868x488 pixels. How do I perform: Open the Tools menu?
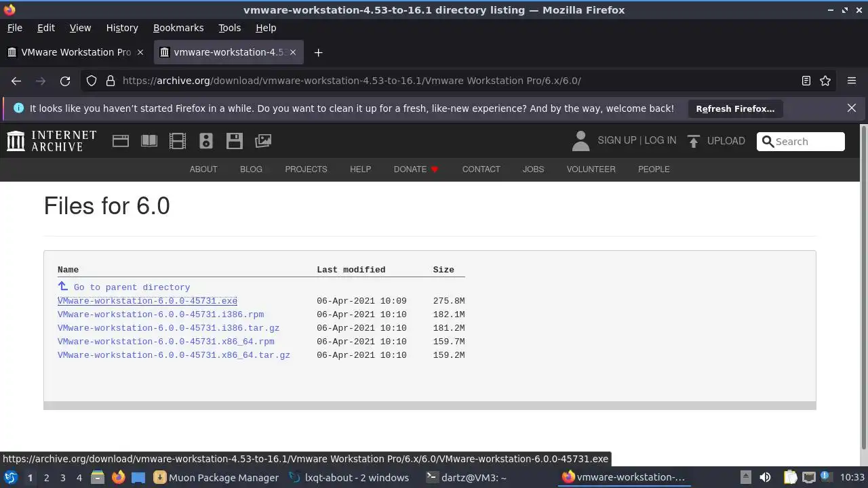click(x=229, y=28)
